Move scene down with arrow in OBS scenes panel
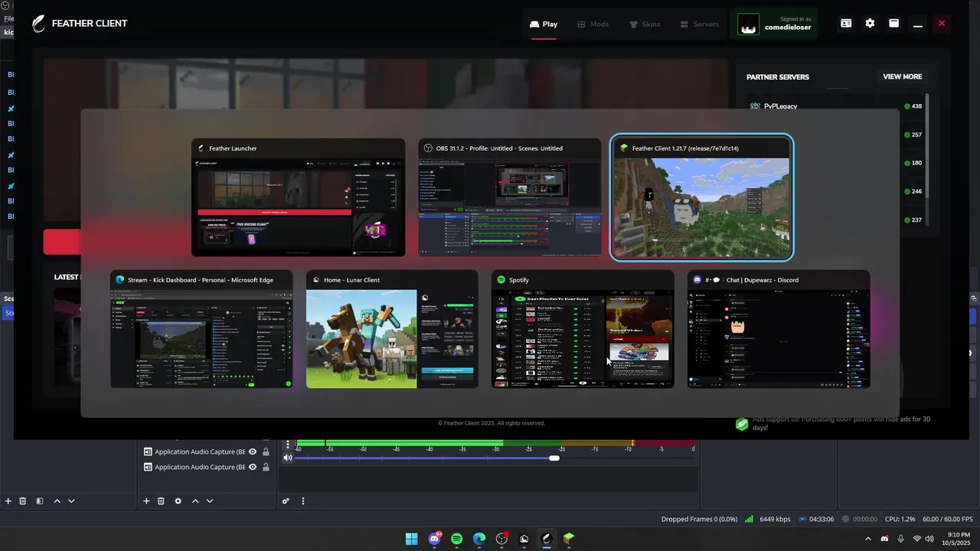This screenshot has width=980, height=551. [x=71, y=501]
